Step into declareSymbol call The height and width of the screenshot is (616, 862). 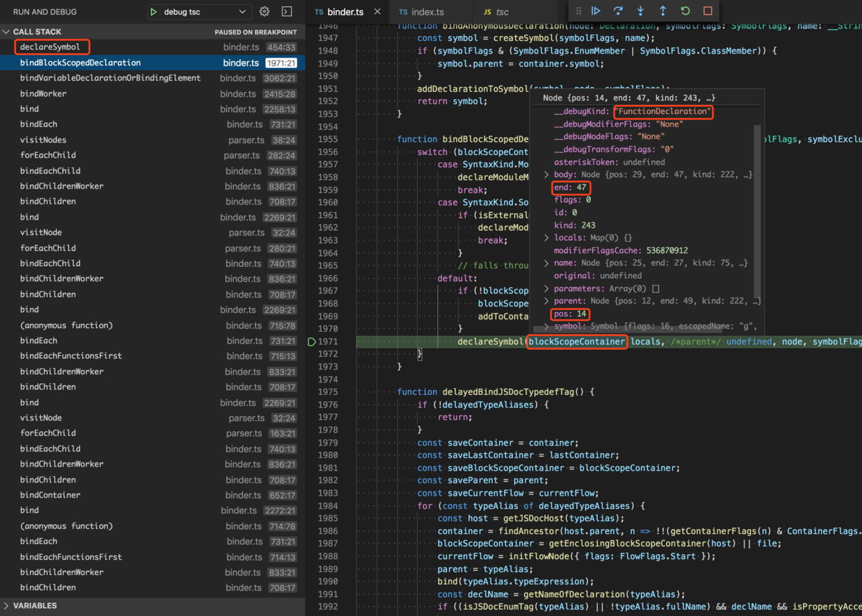640,11
